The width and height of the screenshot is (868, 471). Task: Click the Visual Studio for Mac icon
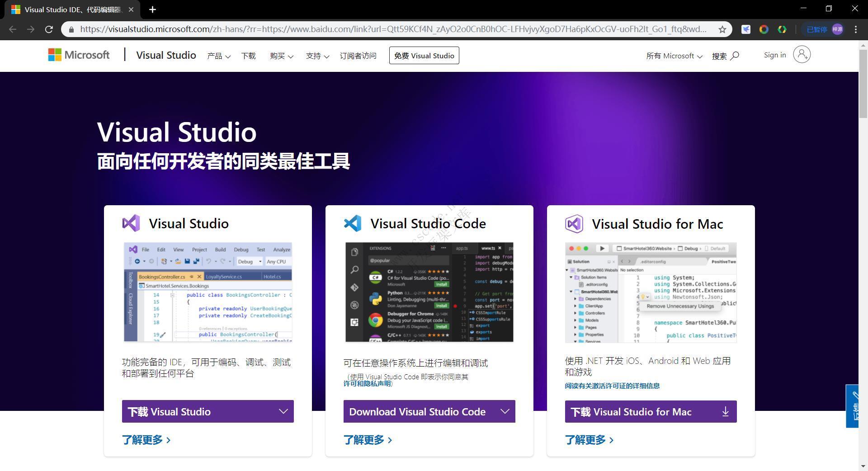(574, 224)
